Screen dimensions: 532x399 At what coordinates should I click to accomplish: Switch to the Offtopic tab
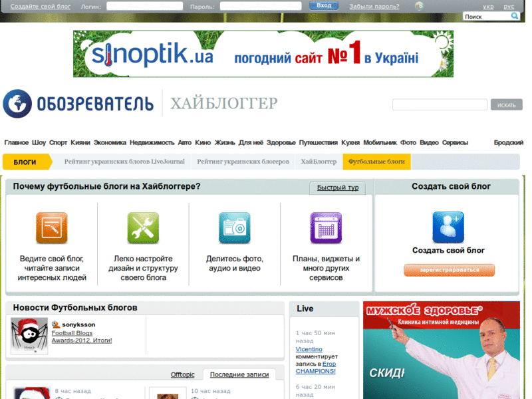click(x=182, y=374)
